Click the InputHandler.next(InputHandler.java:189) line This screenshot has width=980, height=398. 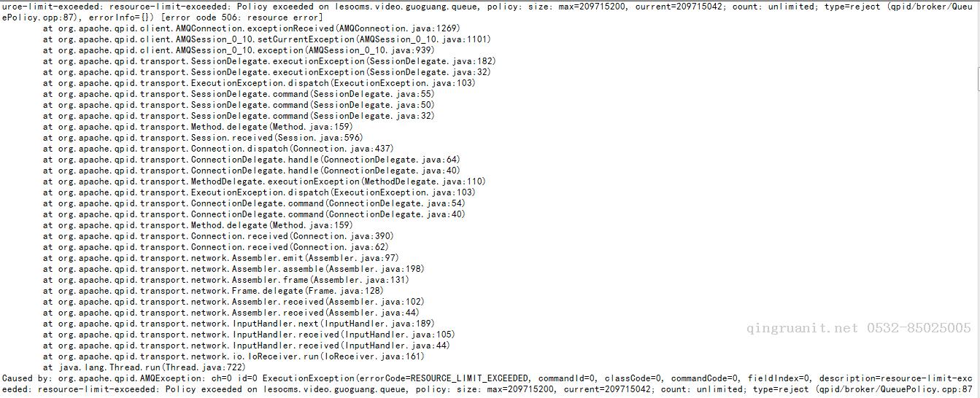coord(238,324)
